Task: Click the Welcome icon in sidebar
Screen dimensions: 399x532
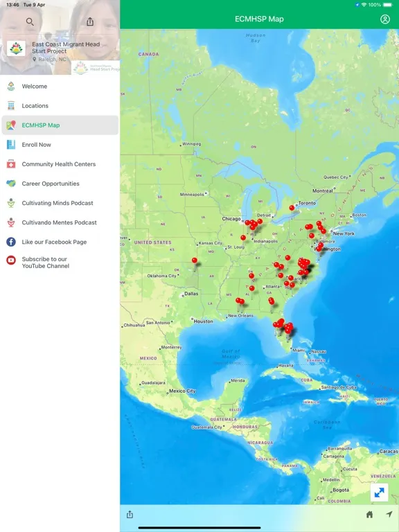Action: tap(11, 86)
